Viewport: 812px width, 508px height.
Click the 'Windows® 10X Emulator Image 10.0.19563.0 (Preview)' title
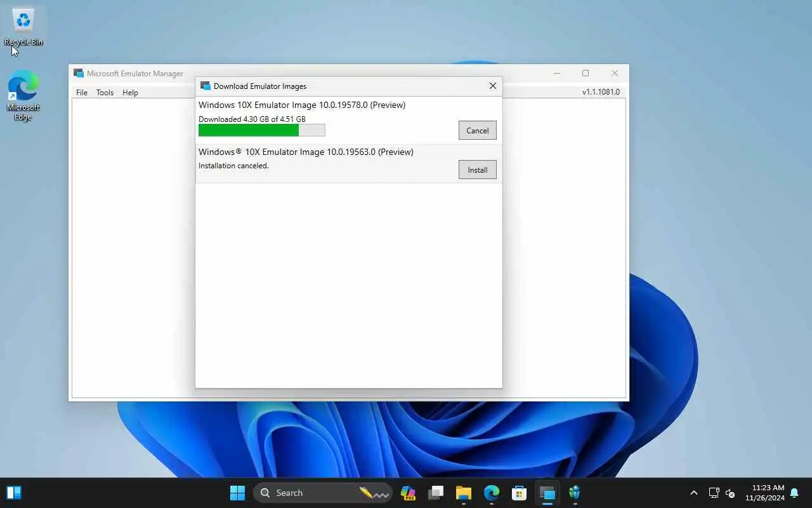pos(306,152)
